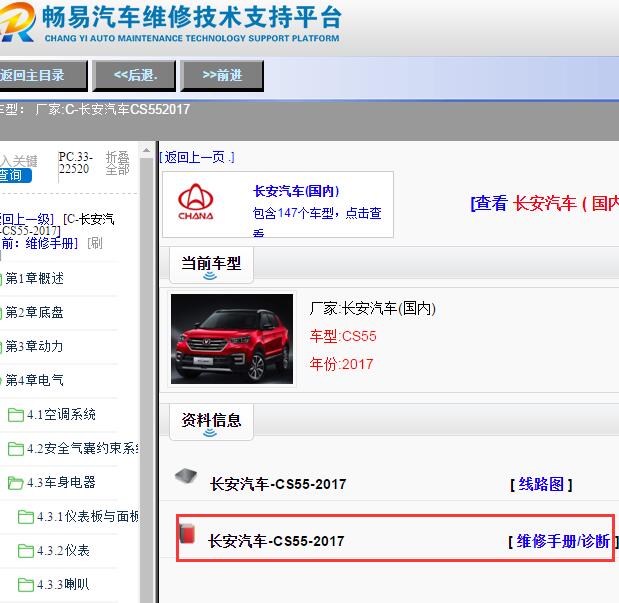This screenshot has height=603, width=619.
Task: Open 查看 长安汽车 (国内) link
Action: click(x=545, y=204)
